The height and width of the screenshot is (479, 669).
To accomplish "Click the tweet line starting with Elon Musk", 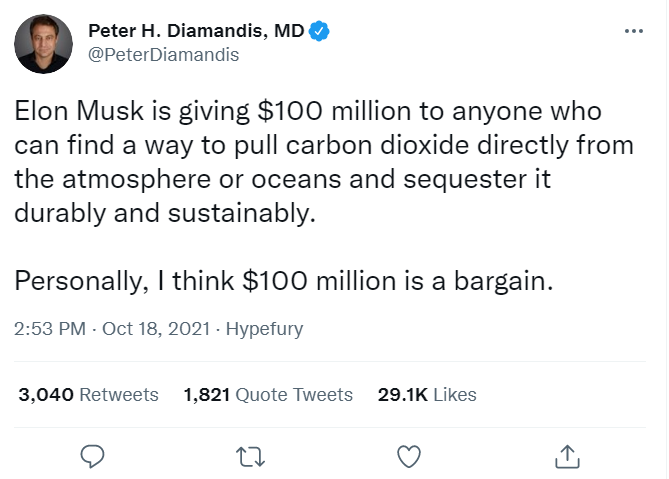I will [308, 111].
